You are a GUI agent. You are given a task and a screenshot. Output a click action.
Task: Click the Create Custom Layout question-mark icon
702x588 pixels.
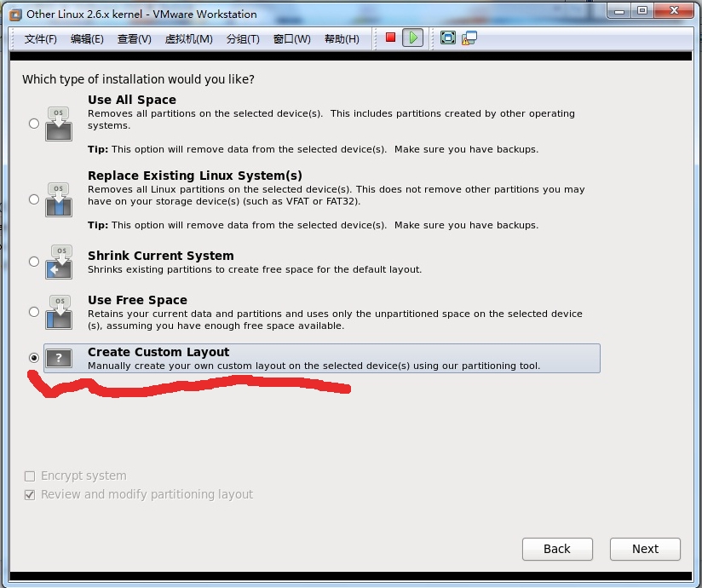point(59,358)
